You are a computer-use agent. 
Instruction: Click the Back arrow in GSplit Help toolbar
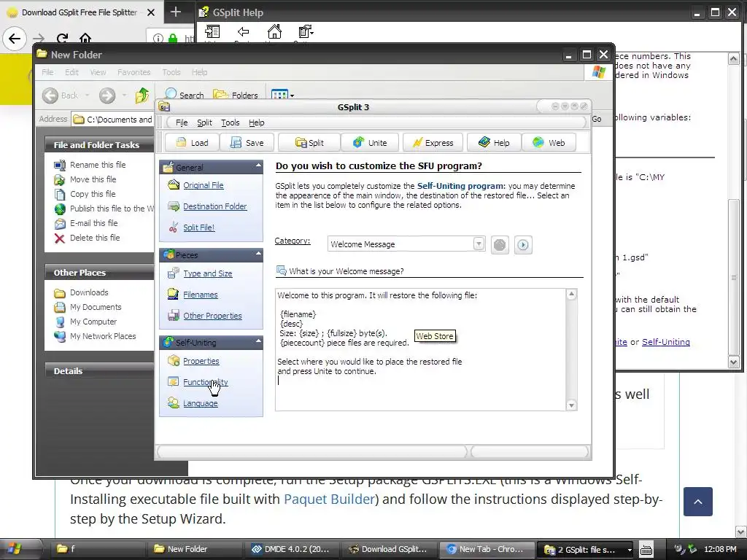244,32
